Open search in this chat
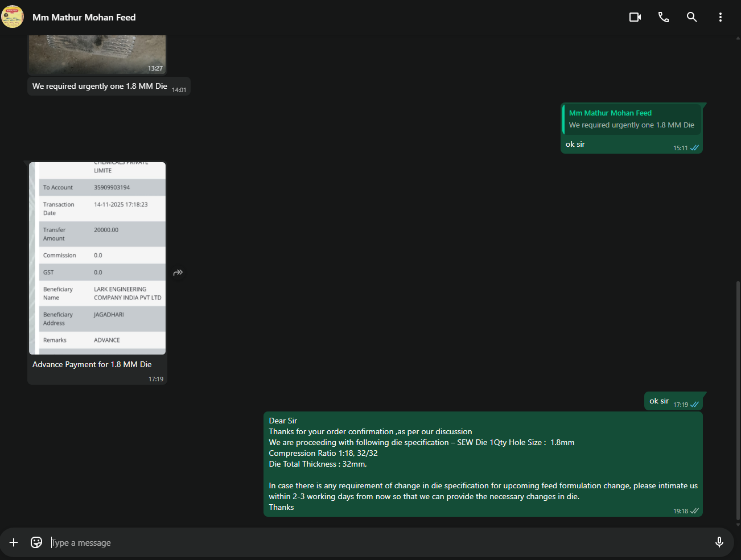741x560 pixels. tap(692, 17)
